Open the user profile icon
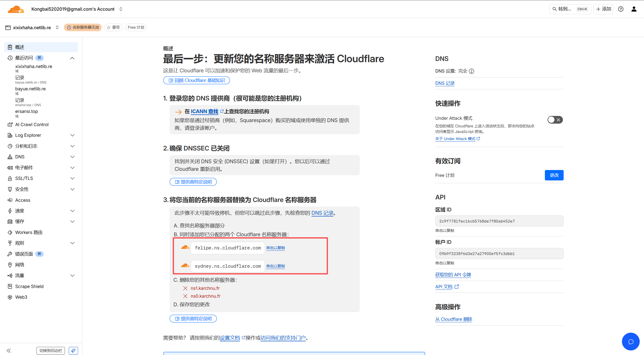The width and height of the screenshot is (644, 355). (x=634, y=9)
